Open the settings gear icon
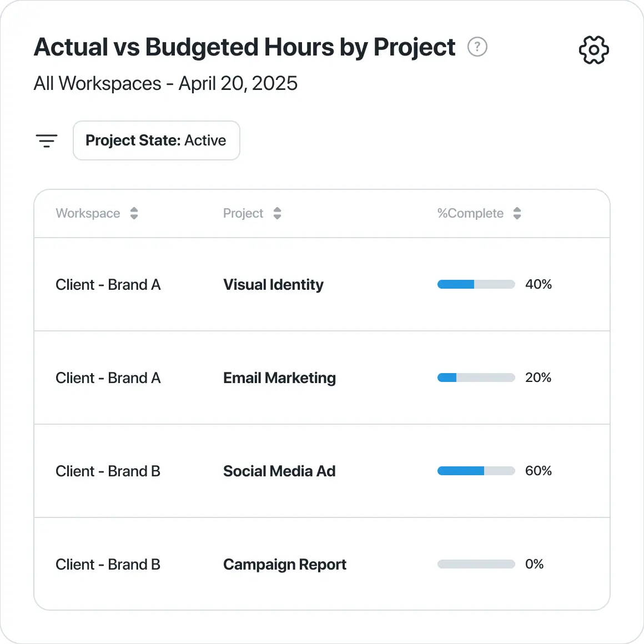This screenshot has width=644, height=644. pos(593,49)
